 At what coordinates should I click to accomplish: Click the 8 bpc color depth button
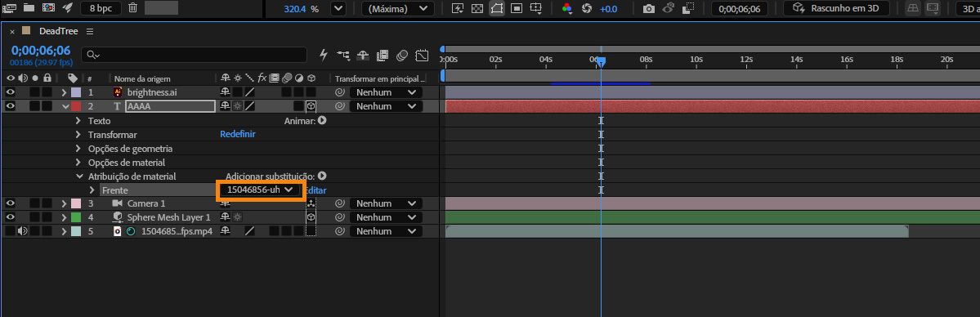[x=101, y=8]
